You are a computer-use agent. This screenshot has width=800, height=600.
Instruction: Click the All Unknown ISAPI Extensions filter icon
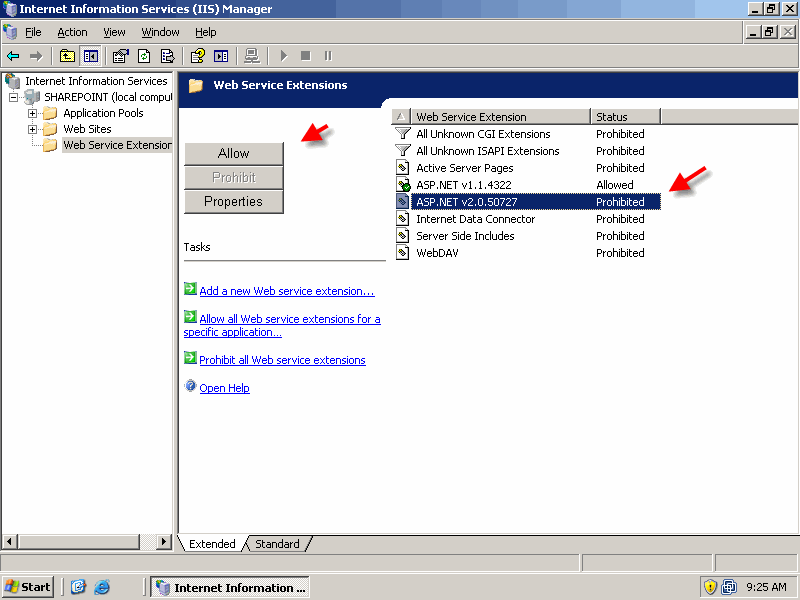click(x=403, y=151)
